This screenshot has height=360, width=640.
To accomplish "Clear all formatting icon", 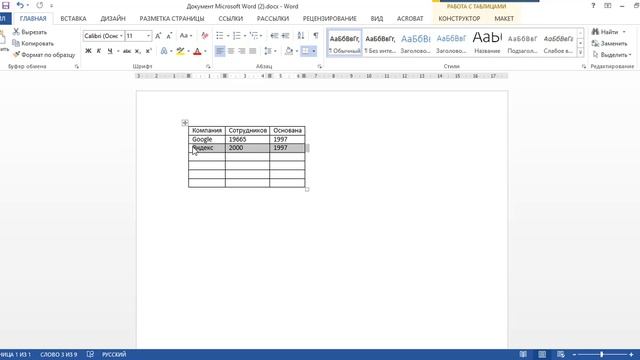I will 204,36.
